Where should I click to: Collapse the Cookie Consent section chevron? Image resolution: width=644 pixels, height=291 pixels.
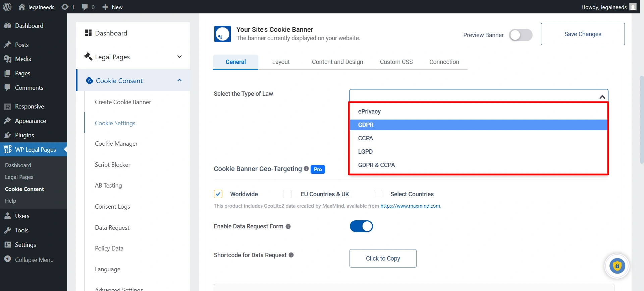point(179,80)
